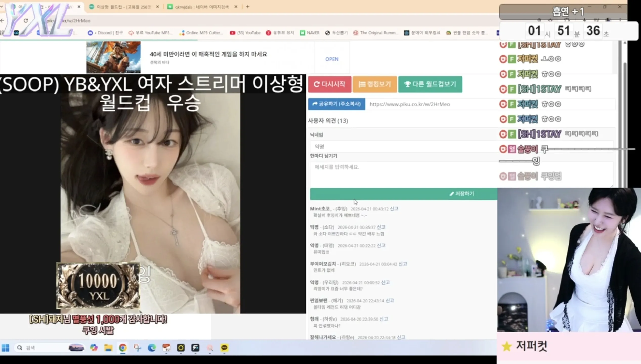Open Microsoft Edge from the taskbar
Viewport: 641px width, 364px height.
coord(152,348)
